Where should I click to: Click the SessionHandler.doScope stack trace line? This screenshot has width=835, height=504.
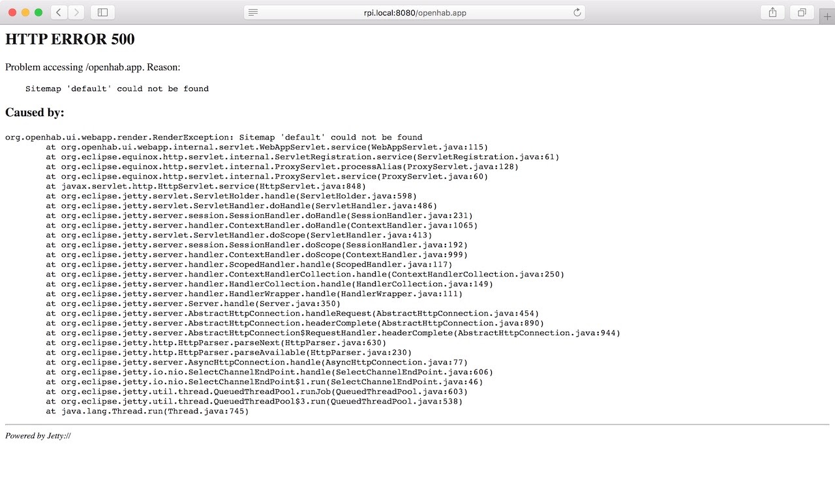pyautogui.click(x=257, y=245)
